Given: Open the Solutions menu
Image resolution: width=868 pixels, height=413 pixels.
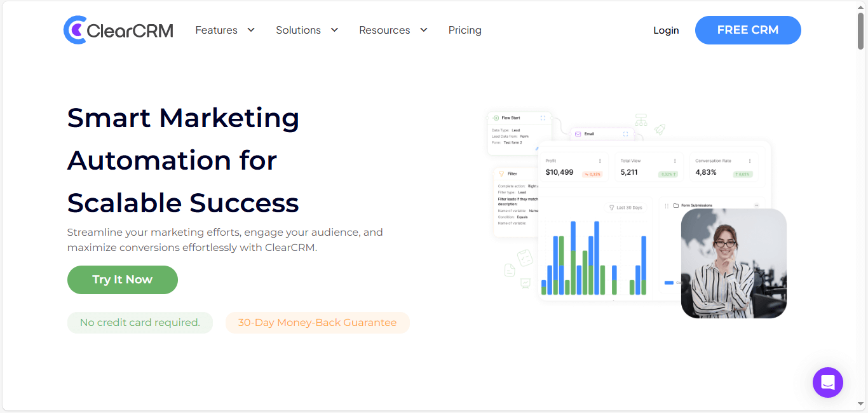Looking at the screenshot, I should click(298, 30).
